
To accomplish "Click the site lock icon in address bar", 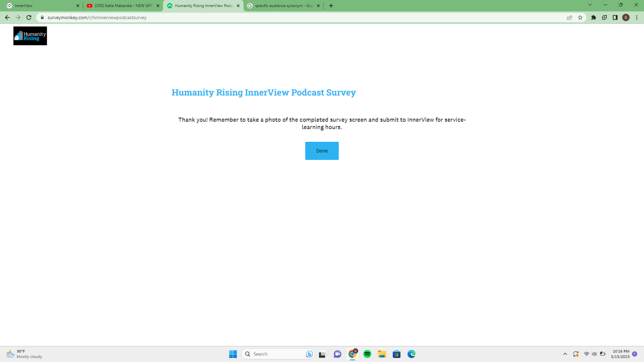I will tap(43, 17).
